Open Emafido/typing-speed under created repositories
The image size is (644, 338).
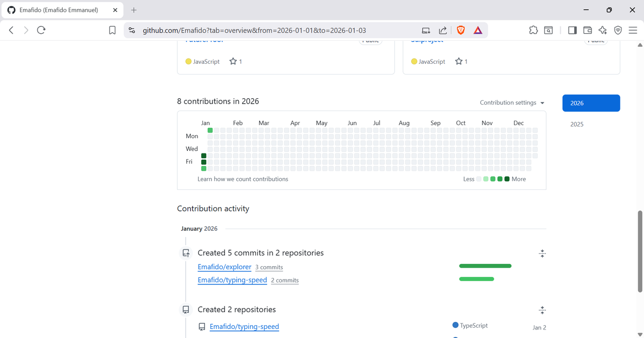pyautogui.click(x=244, y=326)
